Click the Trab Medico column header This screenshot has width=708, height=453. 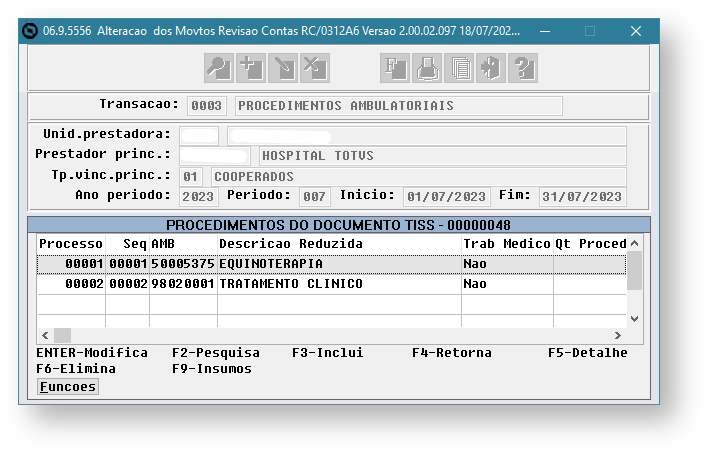tap(508, 244)
